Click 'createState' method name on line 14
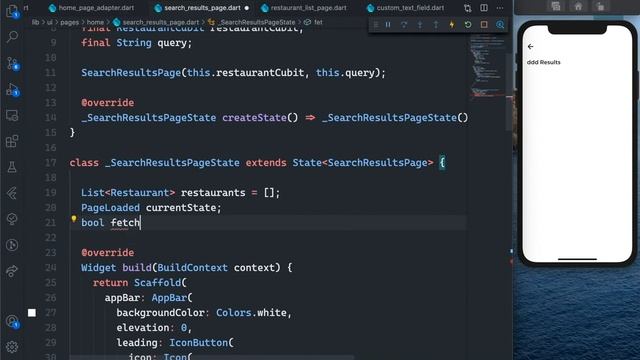The image size is (640, 360). tap(254, 118)
